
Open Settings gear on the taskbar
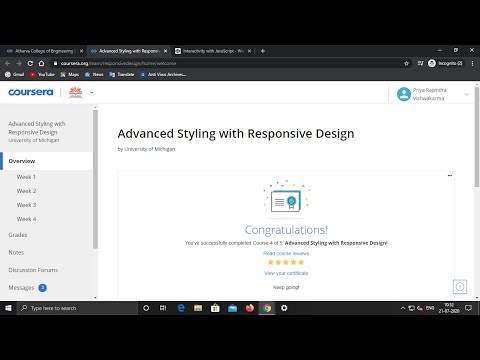click(x=284, y=308)
